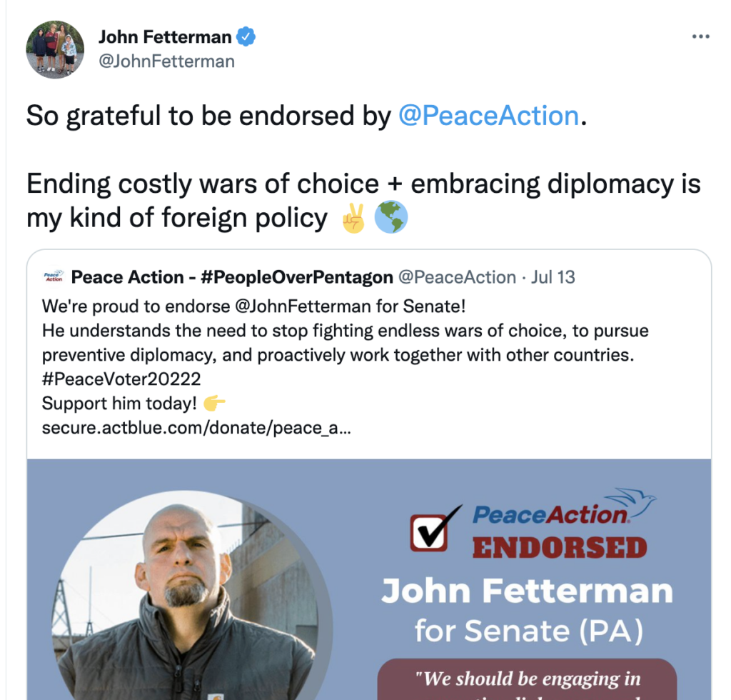Screen dimensions: 731x700
Task: Open the tweet's three-dot more menu
Action: pos(701,37)
